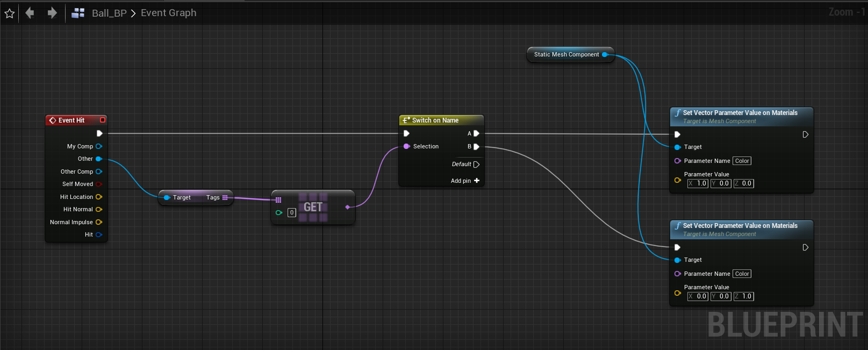The height and width of the screenshot is (350, 868).
Task: Click the My Comp output pin
Action: 99,146
